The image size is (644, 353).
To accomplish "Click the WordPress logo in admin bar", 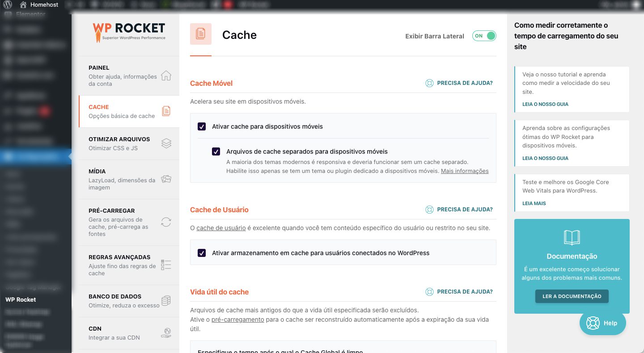I will coord(8,5).
